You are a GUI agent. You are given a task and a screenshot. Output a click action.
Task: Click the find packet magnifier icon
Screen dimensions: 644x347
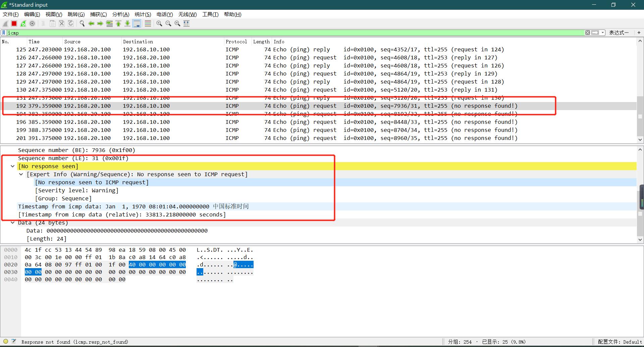point(82,23)
